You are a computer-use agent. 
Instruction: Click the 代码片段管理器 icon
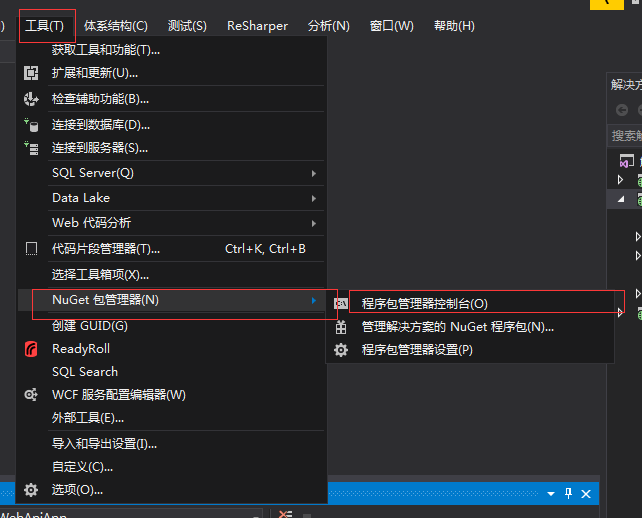click(x=32, y=249)
